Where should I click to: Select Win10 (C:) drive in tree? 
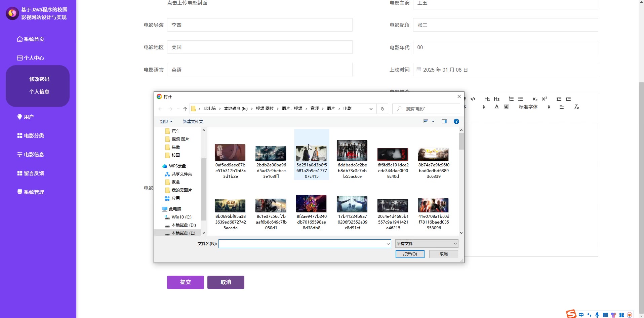181,217
